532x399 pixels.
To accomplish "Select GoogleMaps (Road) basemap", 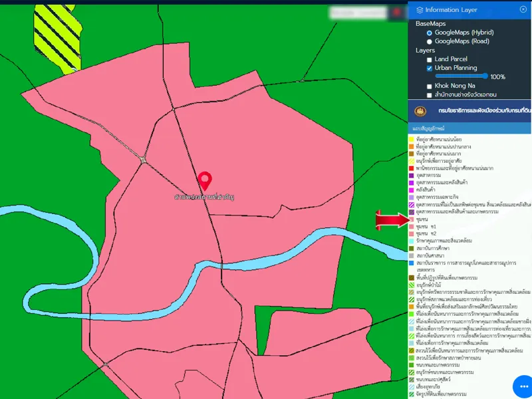I will (x=430, y=41).
